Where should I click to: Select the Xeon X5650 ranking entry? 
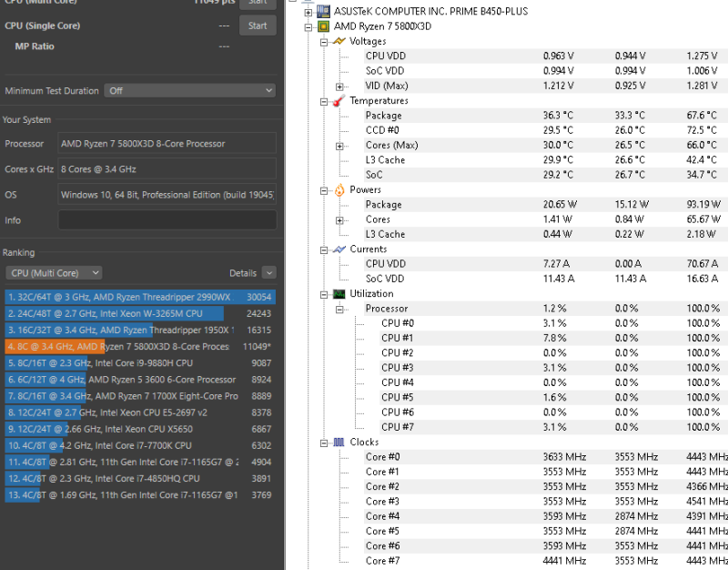click(140, 429)
